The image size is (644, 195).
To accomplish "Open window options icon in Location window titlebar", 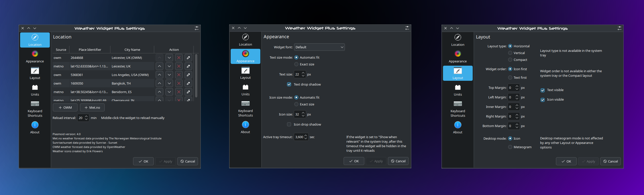I will (196, 28).
